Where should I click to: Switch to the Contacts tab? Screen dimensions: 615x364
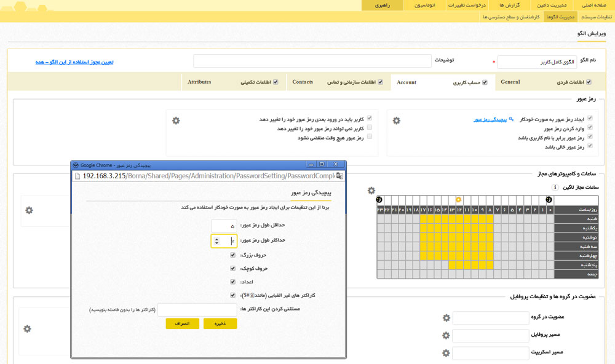coord(303,82)
